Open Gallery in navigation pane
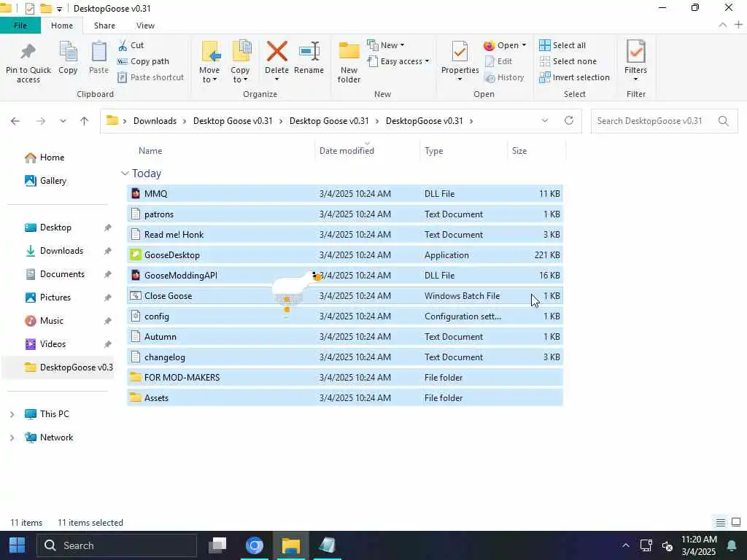Viewport: 747px width, 560px height. tap(45, 181)
